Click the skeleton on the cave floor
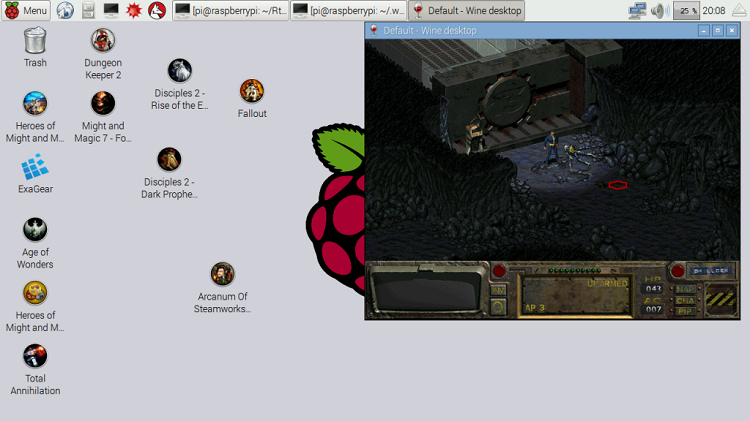This screenshot has height=421, width=750. point(578,157)
